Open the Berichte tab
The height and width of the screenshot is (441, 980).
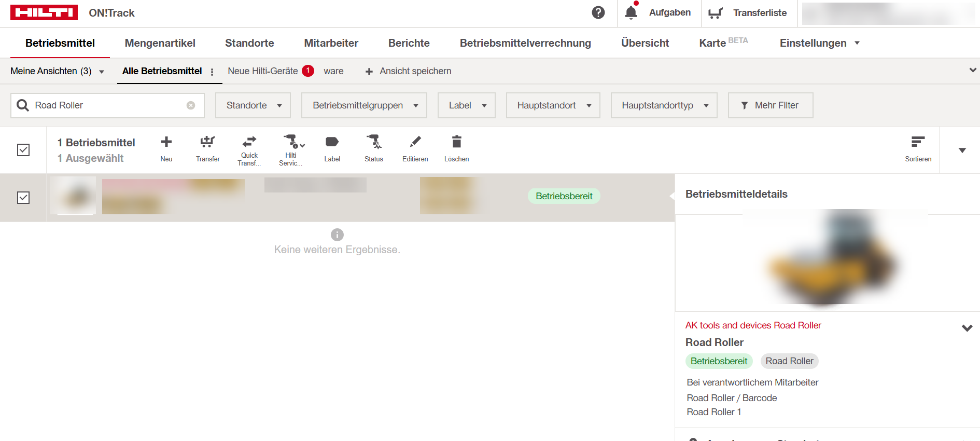409,43
